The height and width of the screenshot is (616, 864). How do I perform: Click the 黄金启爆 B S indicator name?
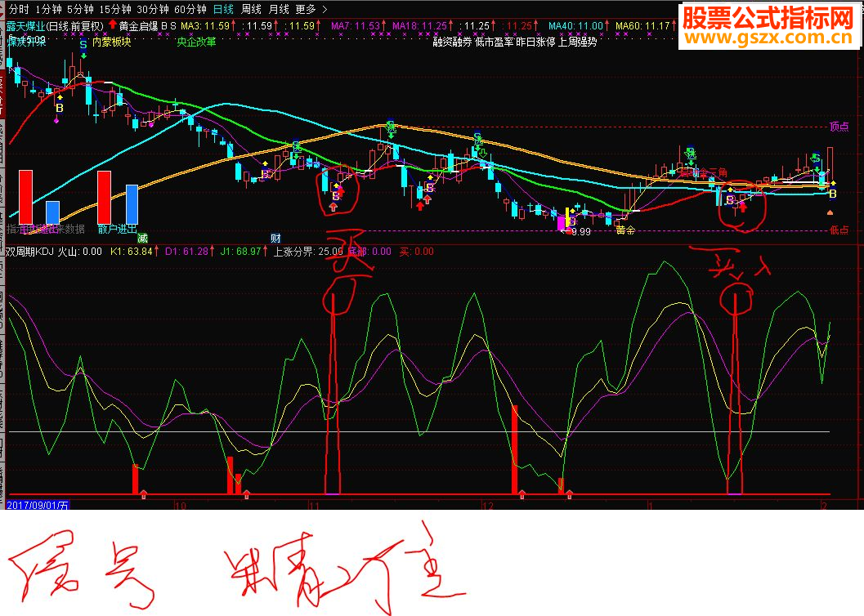[148, 26]
